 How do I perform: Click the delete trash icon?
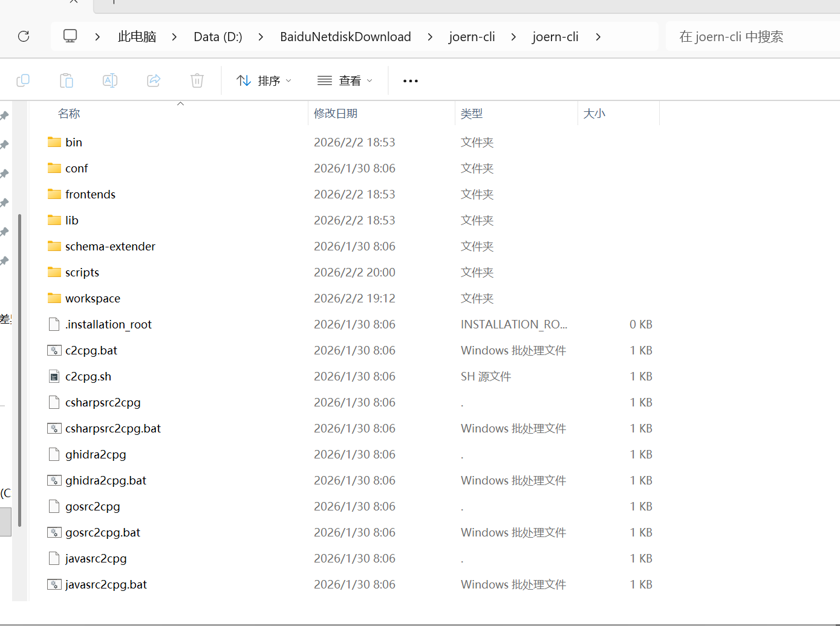tap(197, 80)
